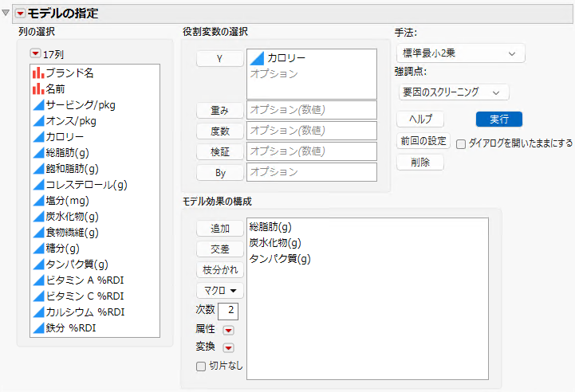This screenshot has width=575, height=392.
Task: Click the 検証 role button
Action: tap(219, 151)
